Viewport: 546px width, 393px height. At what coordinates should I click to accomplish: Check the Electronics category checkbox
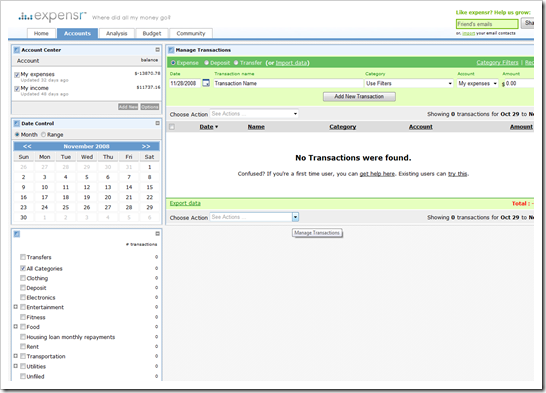tap(23, 297)
